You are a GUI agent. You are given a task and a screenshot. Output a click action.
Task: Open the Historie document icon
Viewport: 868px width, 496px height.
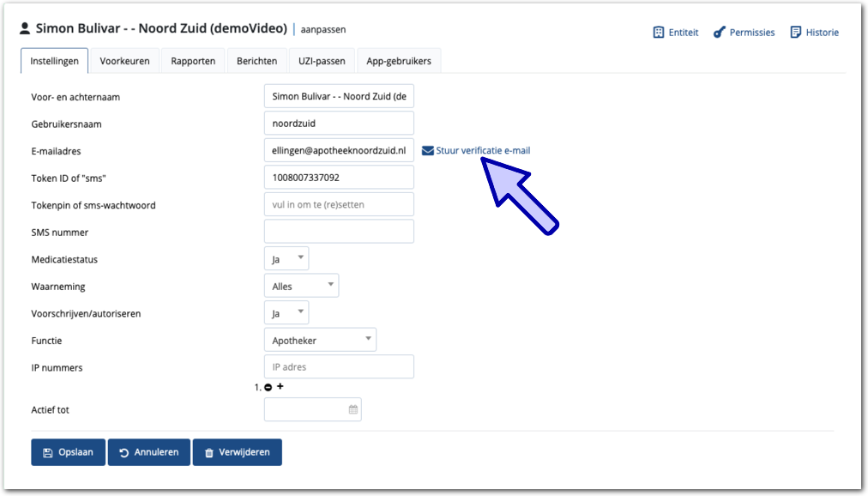796,33
